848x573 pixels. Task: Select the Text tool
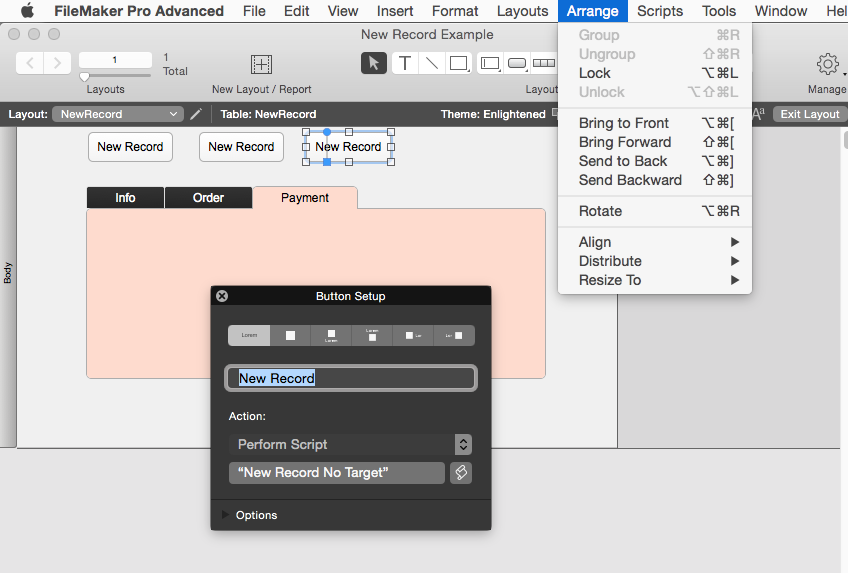tap(405, 63)
